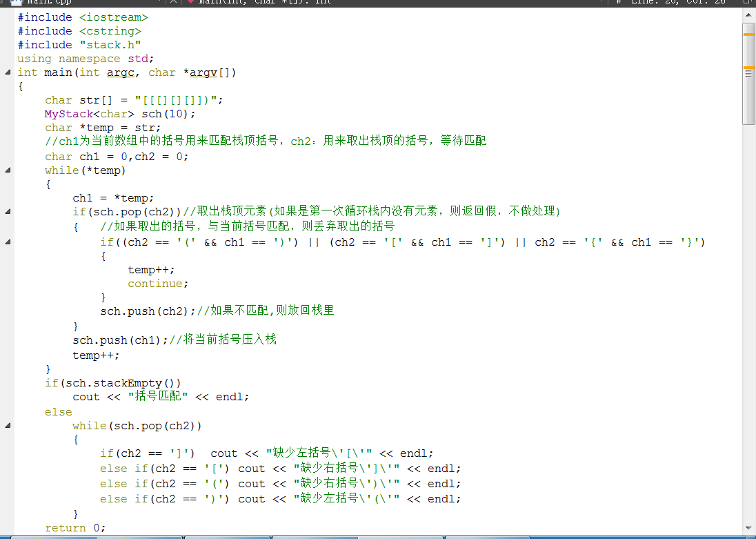Close the main.cpp tab with the X
The height and width of the screenshot is (539, 756).
click(x=174, y=2)
